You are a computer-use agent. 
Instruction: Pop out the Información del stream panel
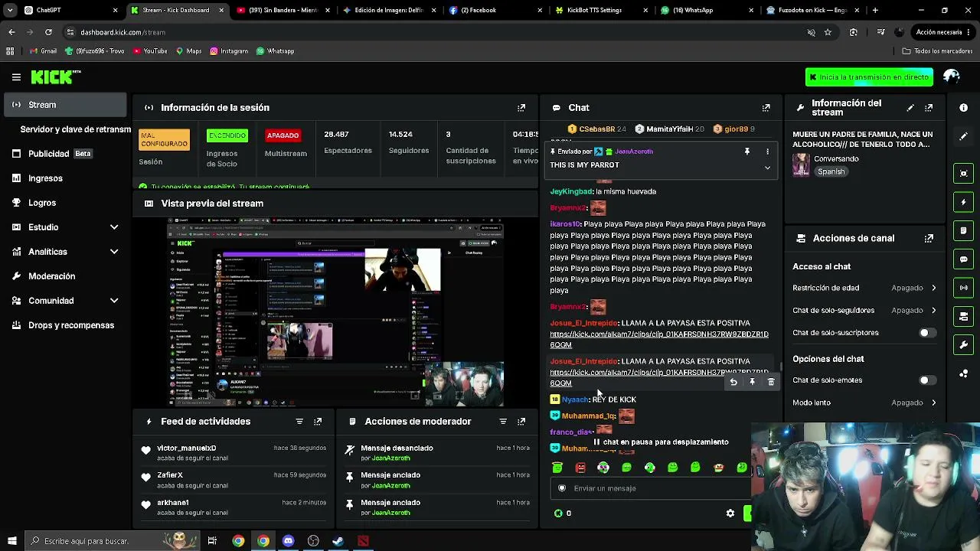[x=929, y=108]
